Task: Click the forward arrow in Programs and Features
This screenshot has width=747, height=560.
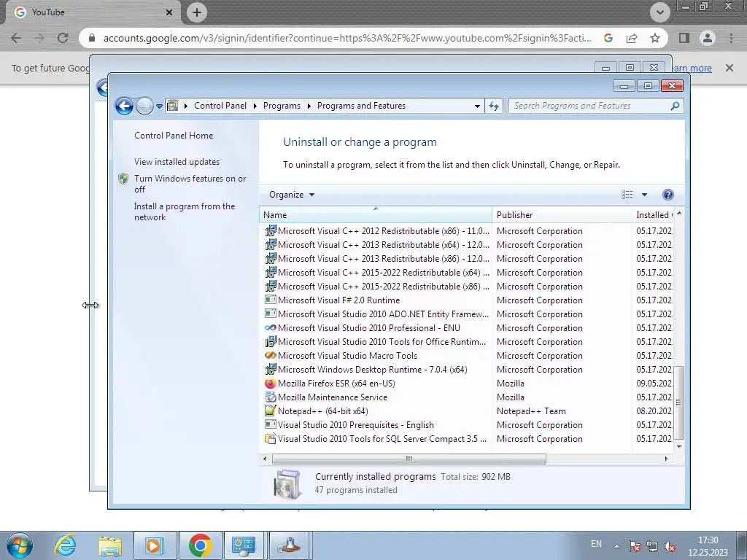Action: (x=144, y=106)
